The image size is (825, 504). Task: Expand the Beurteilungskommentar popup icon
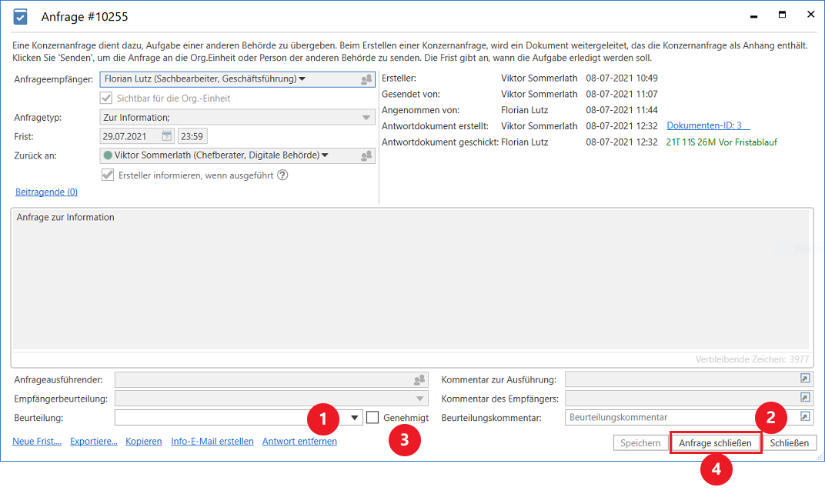click(805, 417)
